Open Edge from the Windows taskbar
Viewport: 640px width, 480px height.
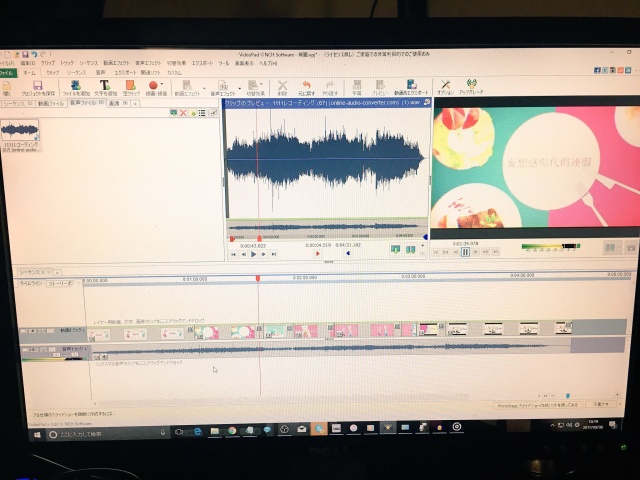tap(197, 431)
